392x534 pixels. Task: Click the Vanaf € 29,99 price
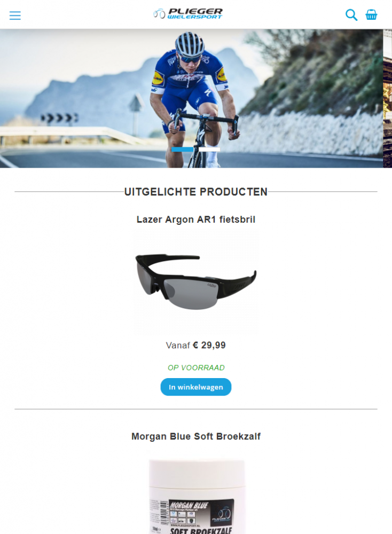coord(196,345)
